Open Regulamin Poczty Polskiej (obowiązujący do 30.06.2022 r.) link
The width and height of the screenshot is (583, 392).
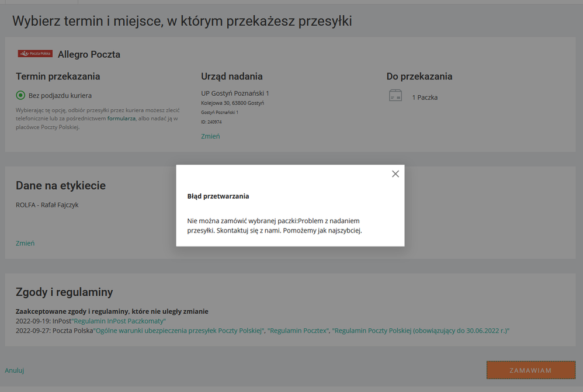point(421,331)
